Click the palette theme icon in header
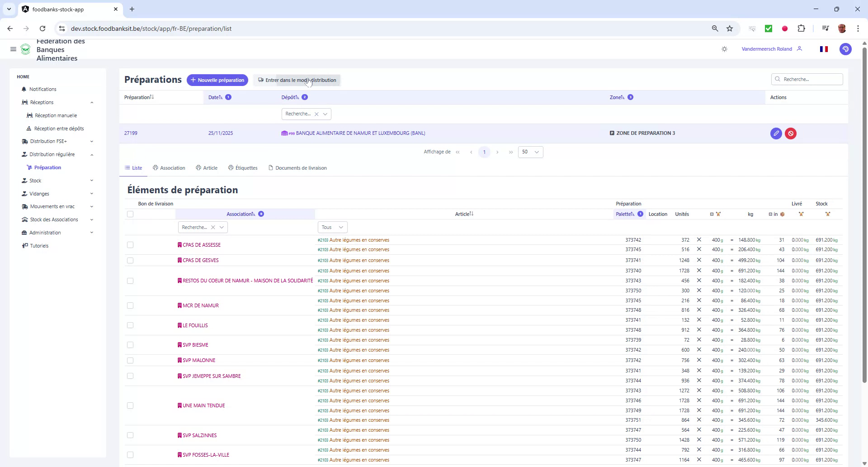The width and height of the screenshot is (868, 467). pyautogui.click(x=845, y=49)
